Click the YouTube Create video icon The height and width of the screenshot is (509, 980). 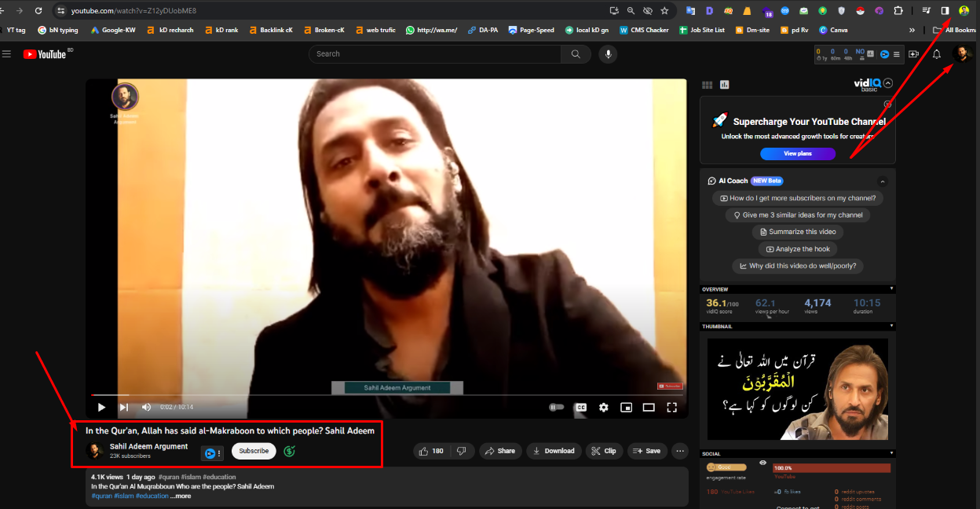click(913, 54)
